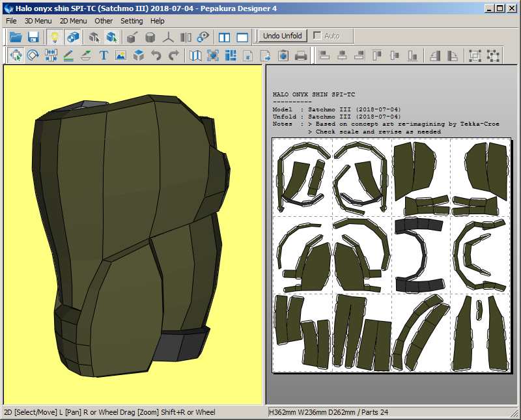Enable the Auto checkbox
Viewport: 521px width, 420px height.
[318, 36]
